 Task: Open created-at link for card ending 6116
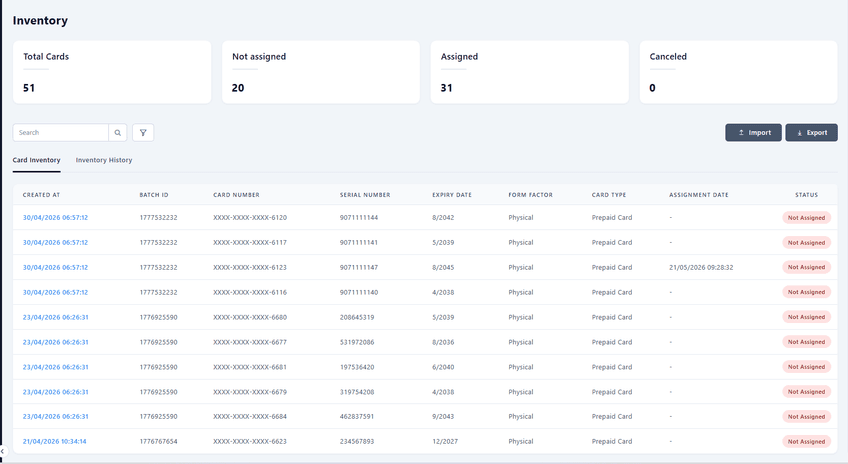[x=55, y=292]
